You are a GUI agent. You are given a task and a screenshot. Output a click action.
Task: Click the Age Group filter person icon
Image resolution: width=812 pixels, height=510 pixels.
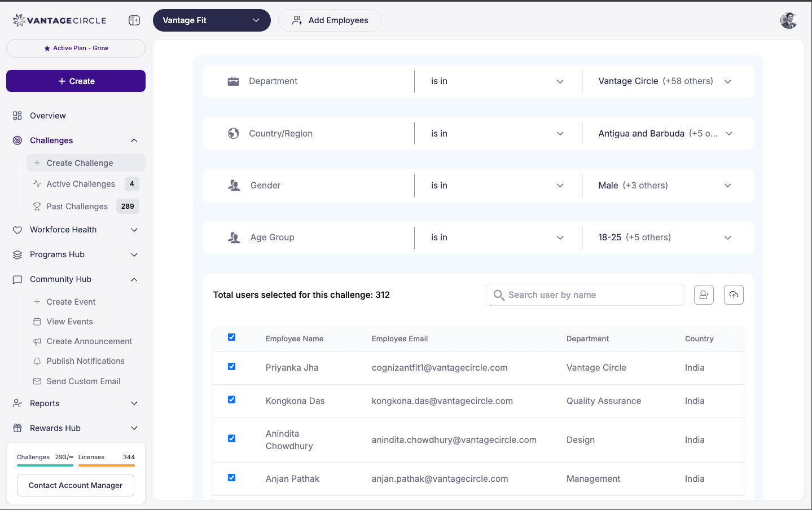pos(234,238)
